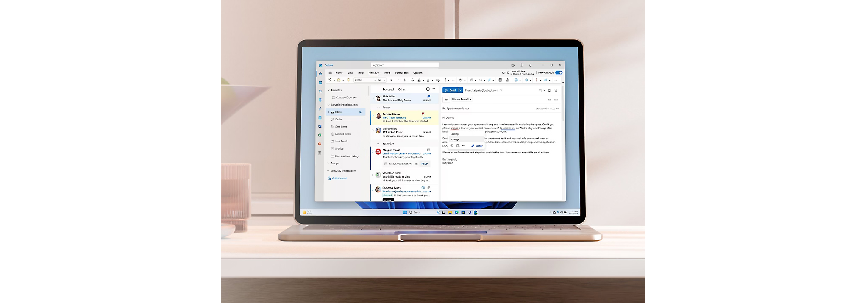This screenshot has width=868, height=303.
Task: Click Windows Start button on the taskbar
Action: coord(405,212)
